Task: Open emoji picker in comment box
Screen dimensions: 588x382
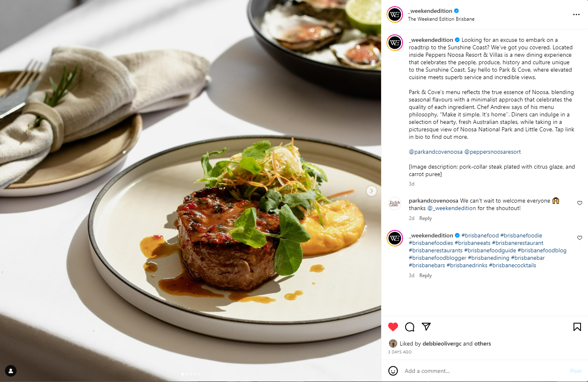Action: 393,371
